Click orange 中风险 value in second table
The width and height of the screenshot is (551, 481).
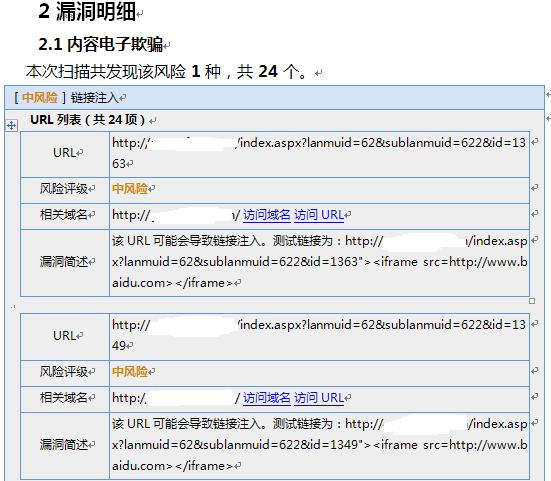(x=130, y=372)
